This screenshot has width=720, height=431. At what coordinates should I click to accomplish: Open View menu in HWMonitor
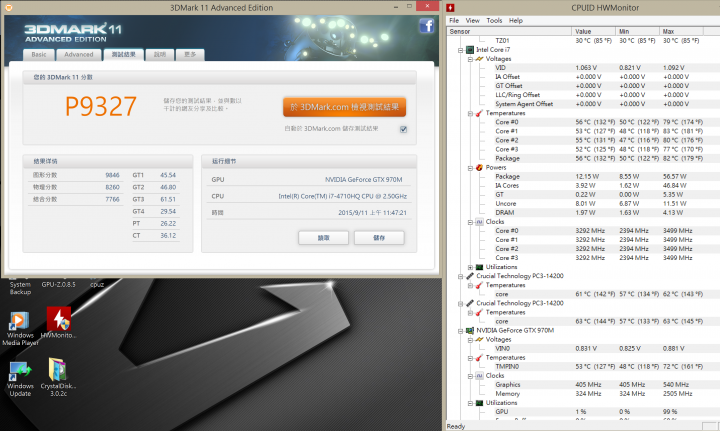[x=472, y=20]
